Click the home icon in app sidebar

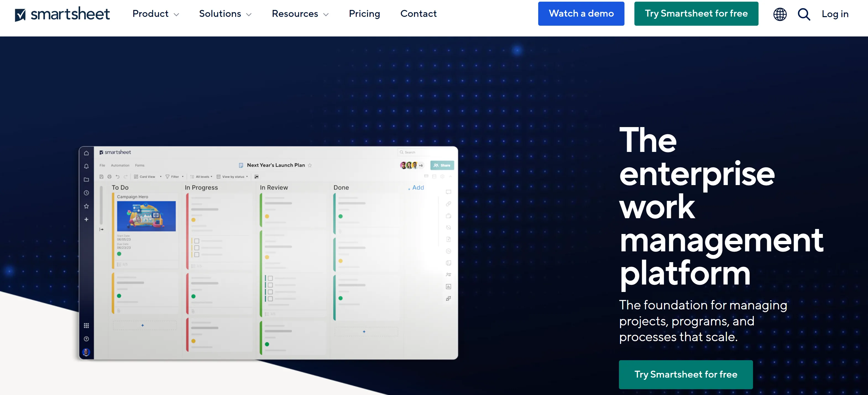86,153
